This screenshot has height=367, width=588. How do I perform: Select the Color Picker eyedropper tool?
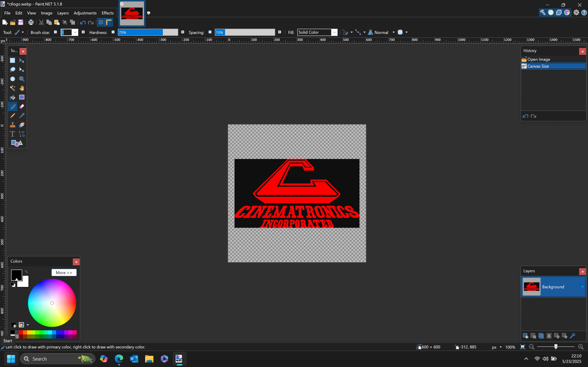(x=22, y=116)
